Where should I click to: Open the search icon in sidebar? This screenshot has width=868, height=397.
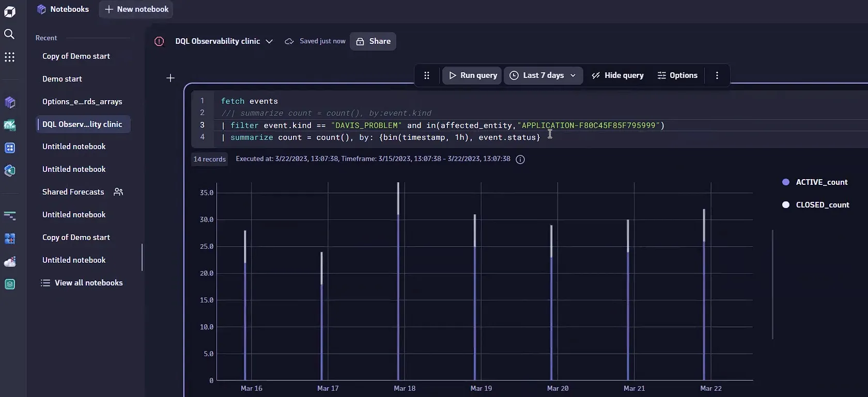9,34
